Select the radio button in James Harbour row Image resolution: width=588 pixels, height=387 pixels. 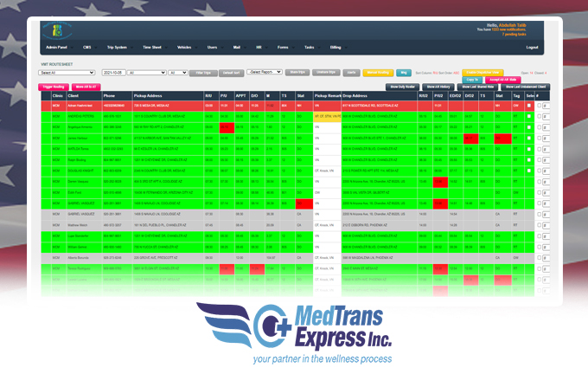click(539, 139)
